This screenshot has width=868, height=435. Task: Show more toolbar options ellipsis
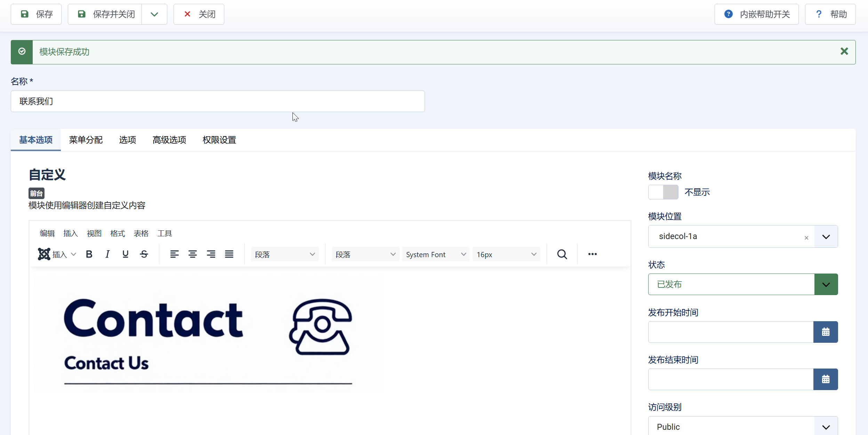(x=593, y=254)
